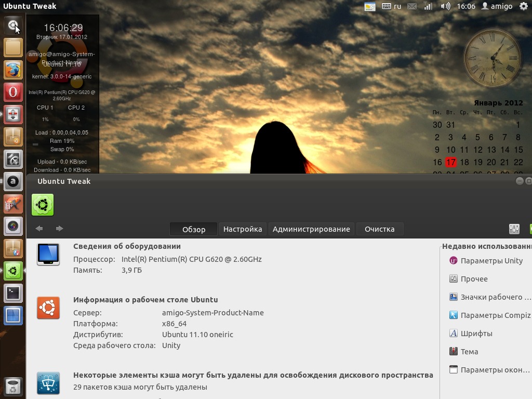
Task: Click the desktop environment value "Unity"
Action: point(171,345)
